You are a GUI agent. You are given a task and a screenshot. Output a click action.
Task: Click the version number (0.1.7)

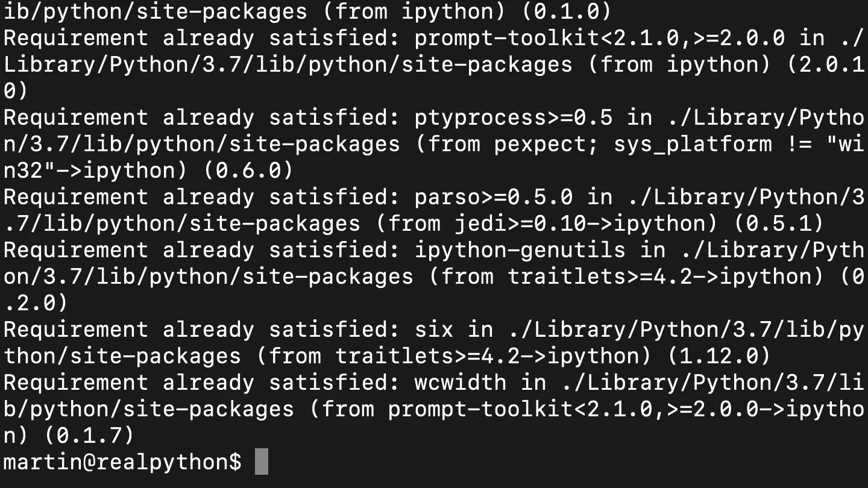pos(89,436)
